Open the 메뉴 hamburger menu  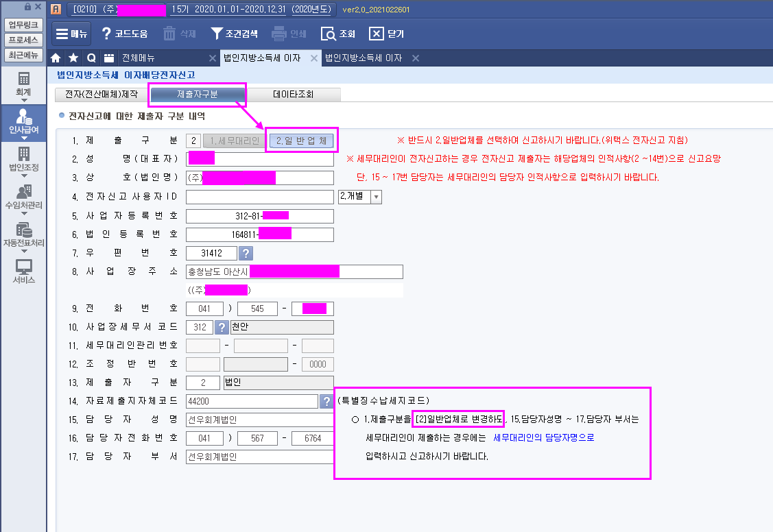(x=71, y=34)
